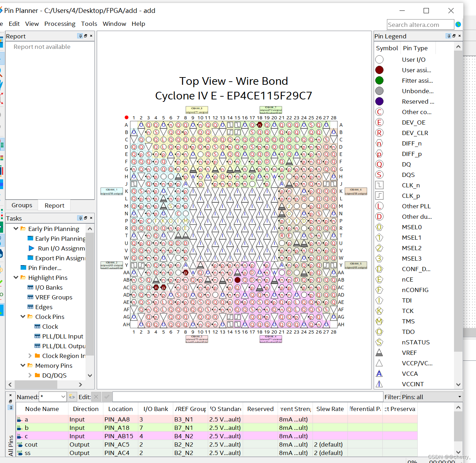Sort by Node Name column header
This screenshot has height=463, width=476.
tap(42, 409)
